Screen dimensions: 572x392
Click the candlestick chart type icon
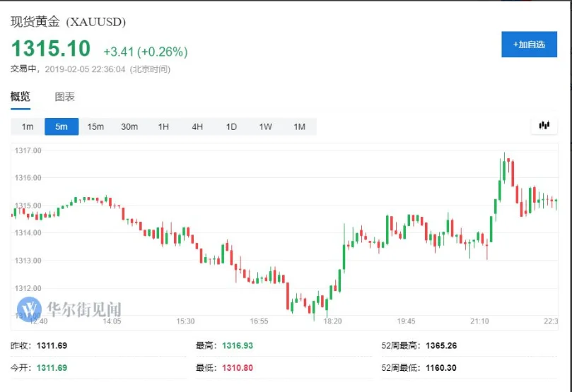point(544,126)
